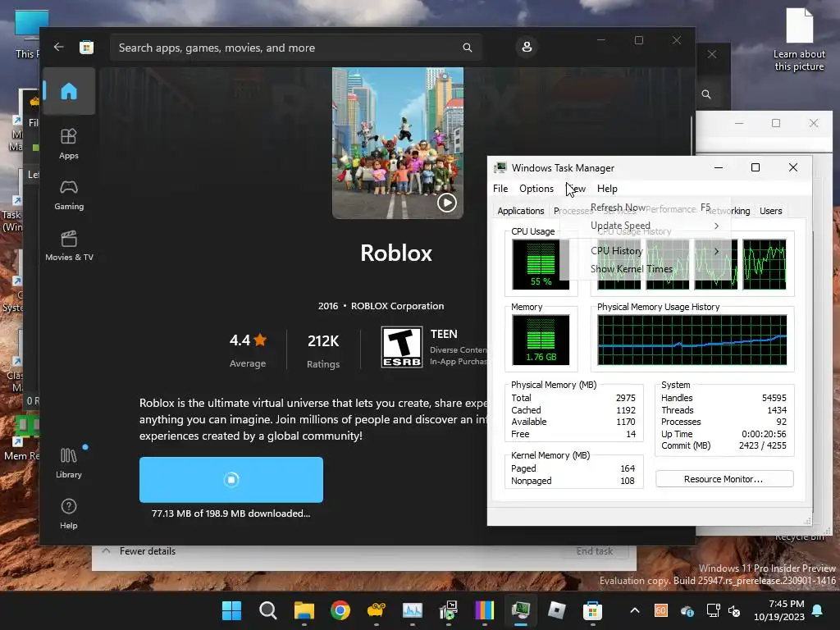This screenshot has width=840, height=630.
Task: Click Physical Memory Usage History graph
Action: [x=692, y=340]
